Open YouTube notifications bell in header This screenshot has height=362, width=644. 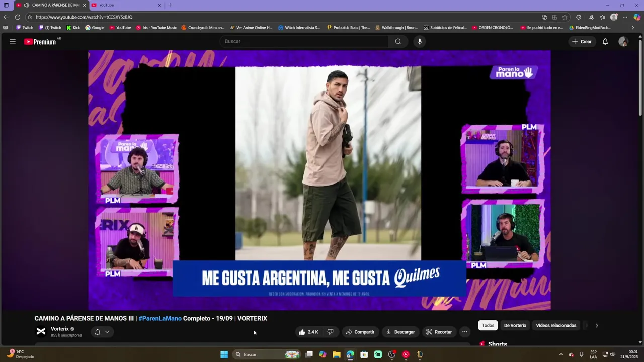pyautogui.click(x=605, y=41)
